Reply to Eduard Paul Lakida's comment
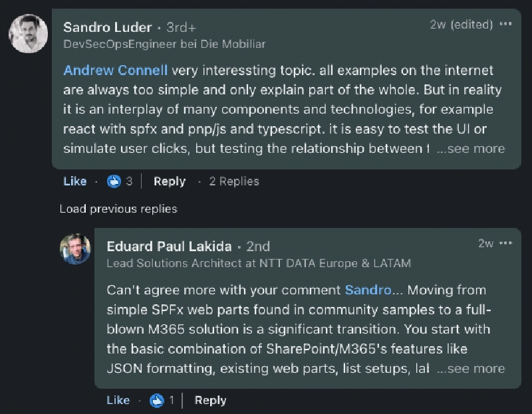The image size is (532, 414). pos(211,400)
